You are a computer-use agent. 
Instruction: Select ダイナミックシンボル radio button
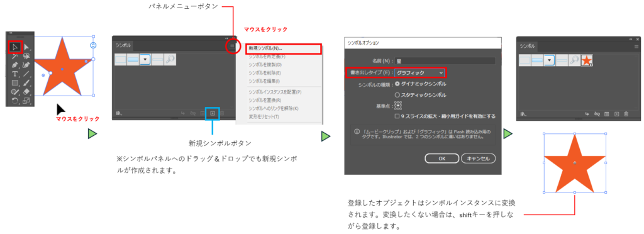click(x=397, y=84)
